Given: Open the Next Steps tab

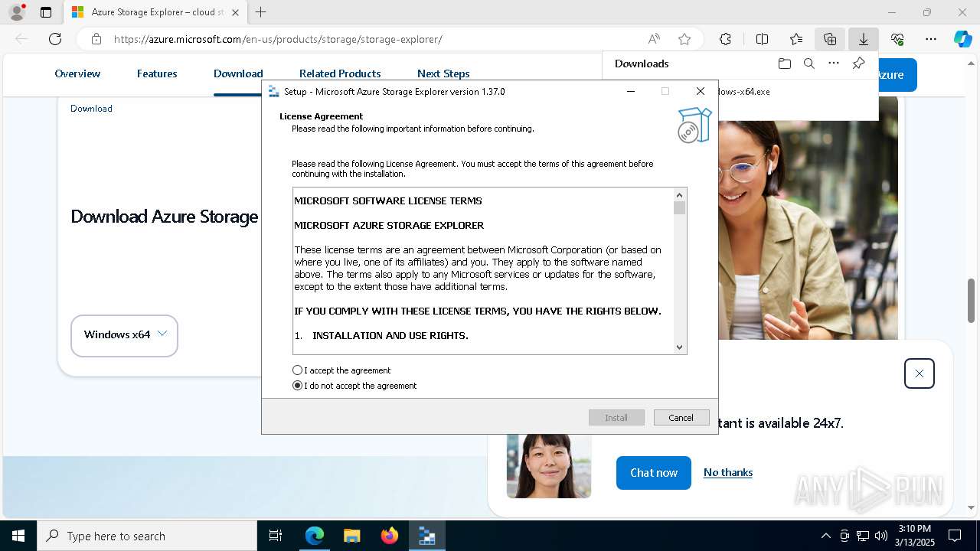Looking at the screenshot, I should coord(443,73).
